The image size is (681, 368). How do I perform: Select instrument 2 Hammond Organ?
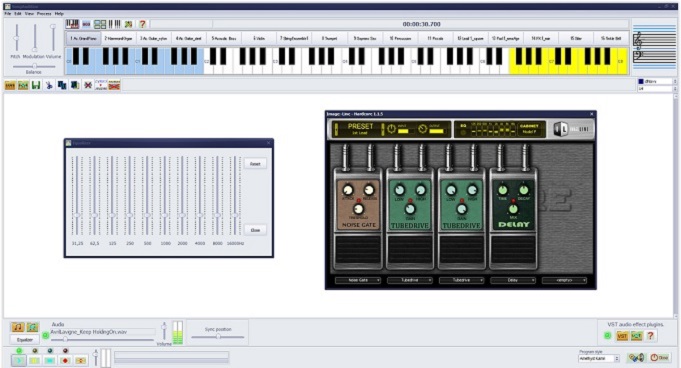click(x=119, y=39)
